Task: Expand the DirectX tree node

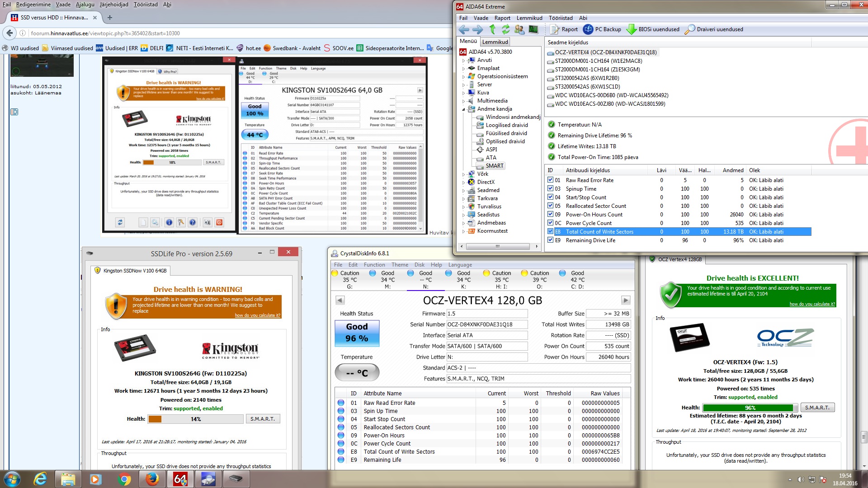Action: [x=463, y=182]
